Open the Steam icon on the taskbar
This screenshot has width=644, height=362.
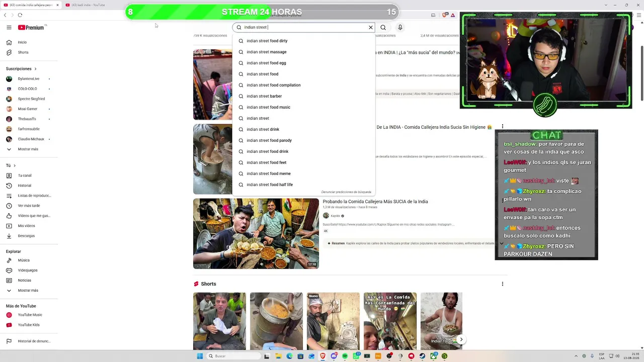coord(422,356)
